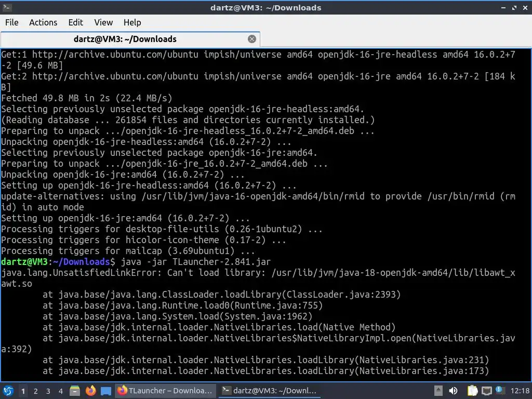Open the Help menu

click(132, 22)
